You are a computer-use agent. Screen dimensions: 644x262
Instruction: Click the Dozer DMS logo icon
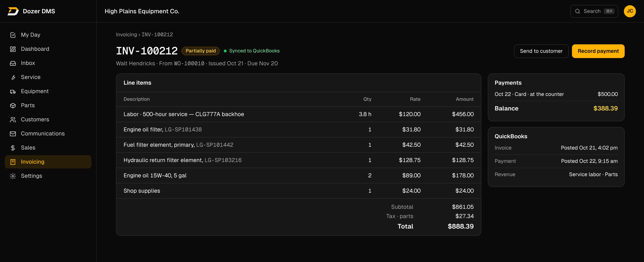(13, 11)
